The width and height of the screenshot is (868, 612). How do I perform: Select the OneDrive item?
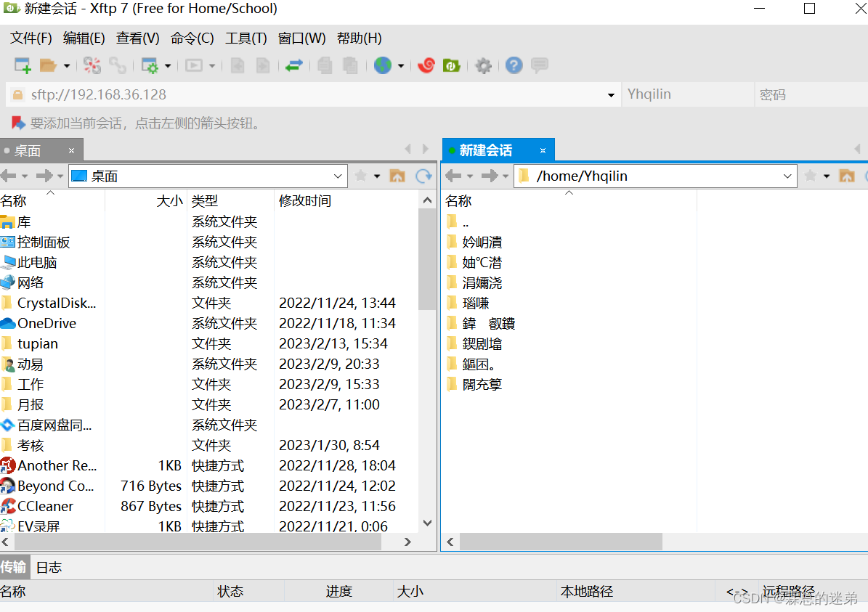pyautogui.click(x=47, y=323)
